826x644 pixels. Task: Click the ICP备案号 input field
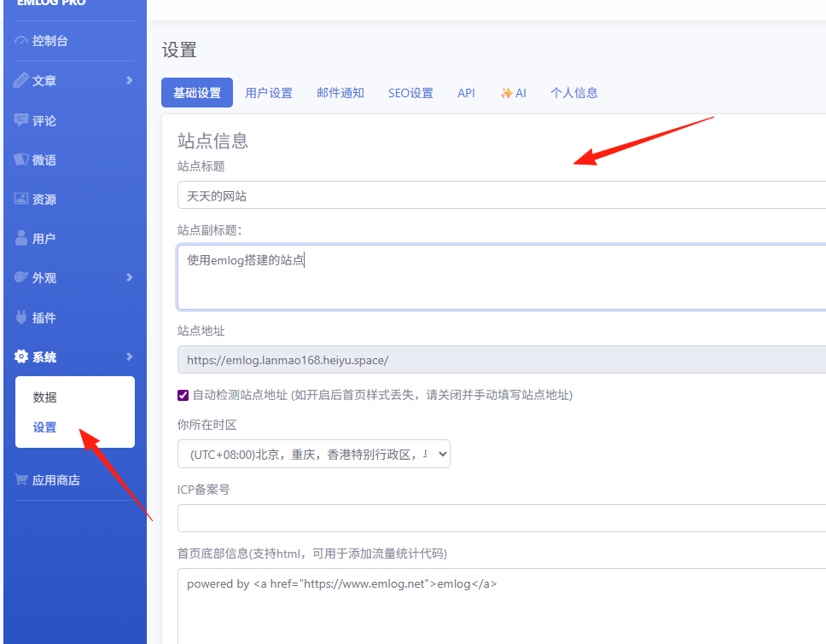point(502,518)
